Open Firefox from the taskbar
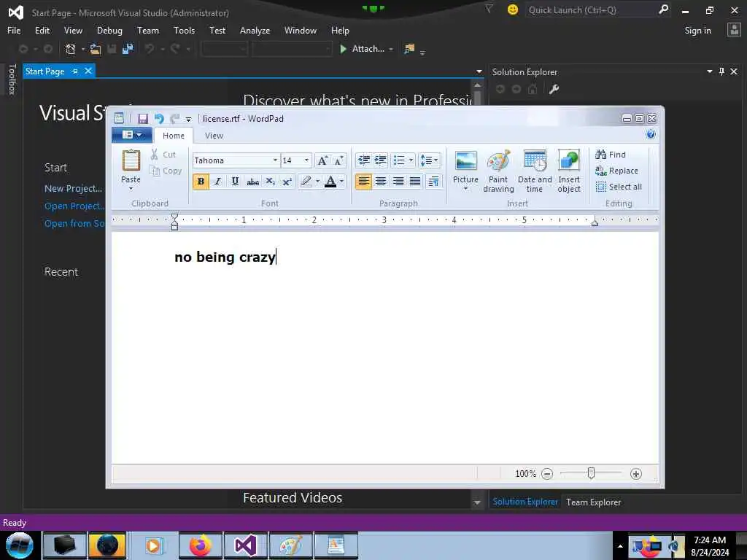 [200, 545]
